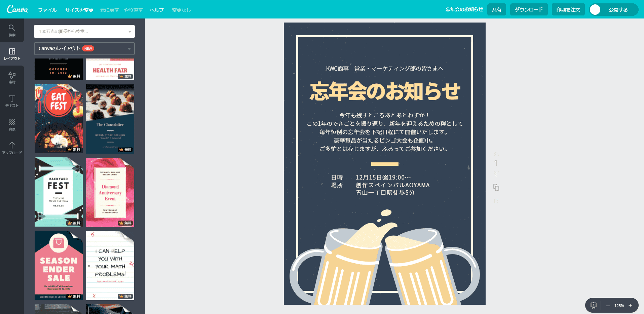Open the Background (背景) sidebar panel
644x314 pixels.
12,124
